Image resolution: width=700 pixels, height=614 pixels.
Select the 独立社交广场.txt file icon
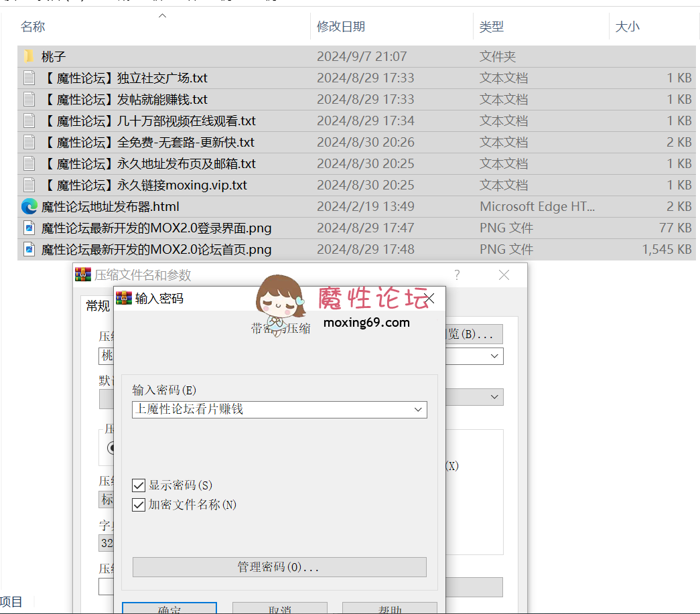pos(29,78)
